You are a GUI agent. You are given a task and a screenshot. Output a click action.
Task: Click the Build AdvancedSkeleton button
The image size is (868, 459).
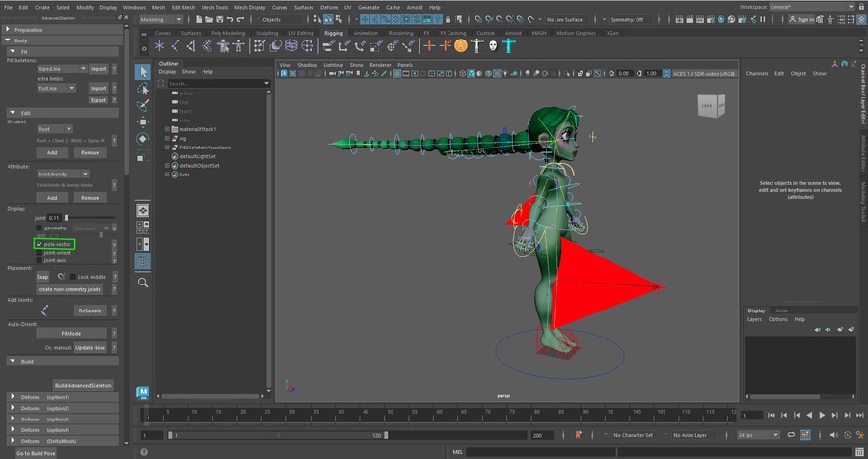coord(83,385)
